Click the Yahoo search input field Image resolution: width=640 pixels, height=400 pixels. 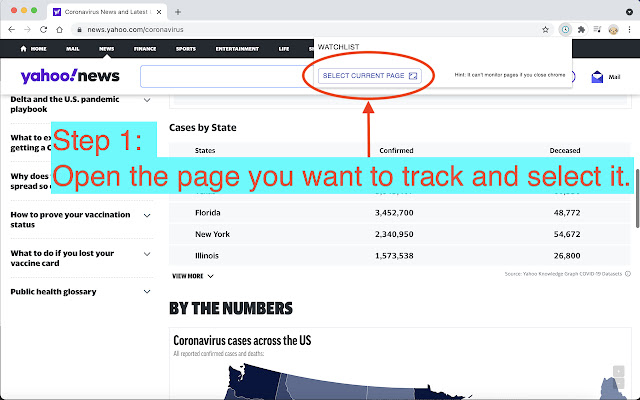227,76
